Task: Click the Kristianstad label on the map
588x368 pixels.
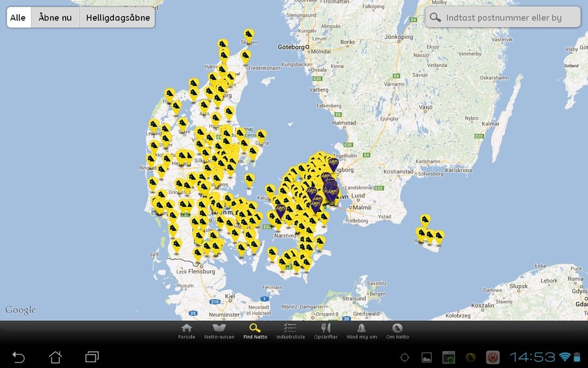Action: point(398,172)
